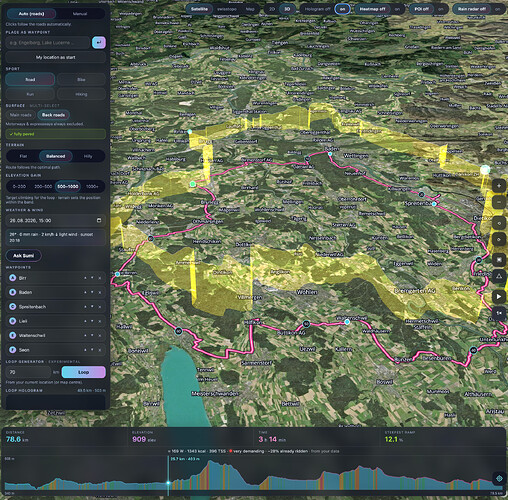
Task: Move Spreitenbach waypoint up with arrow
Action: pos(85,307)
